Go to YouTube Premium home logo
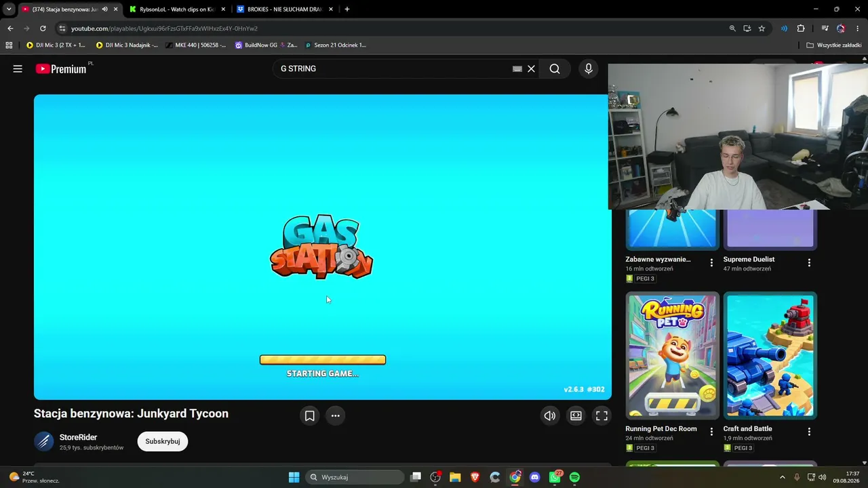868x488 pixels. pos(61,68)
